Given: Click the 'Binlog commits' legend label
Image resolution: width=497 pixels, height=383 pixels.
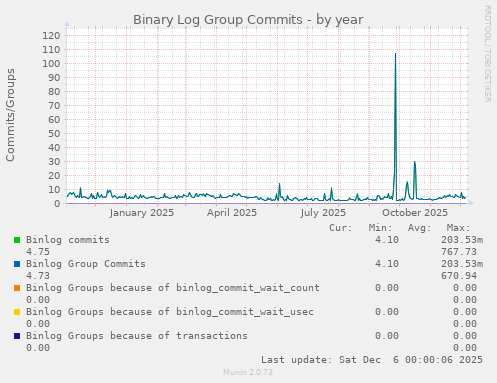Looking at the screenshot, I should 68,240.
